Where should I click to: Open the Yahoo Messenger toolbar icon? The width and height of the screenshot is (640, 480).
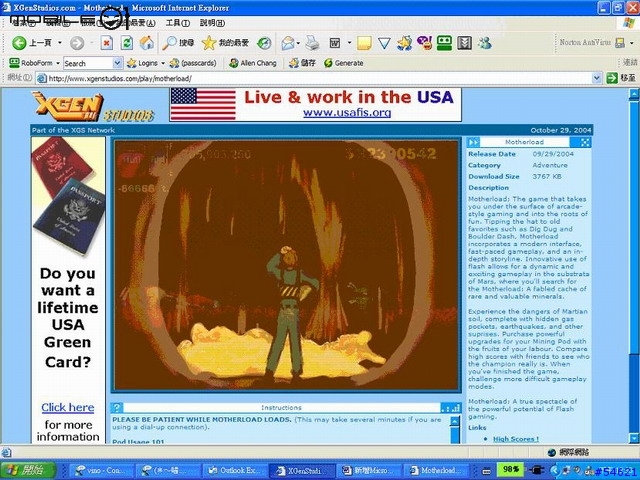pyautogui.click(x=424, y=43)
